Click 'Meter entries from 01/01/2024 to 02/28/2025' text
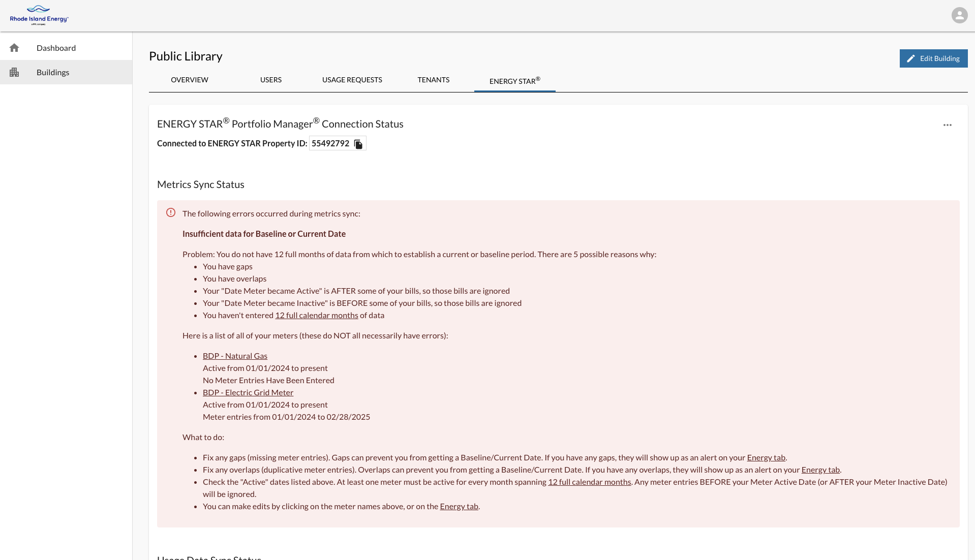The image size is (975, 560). click(x=286, y=417)
